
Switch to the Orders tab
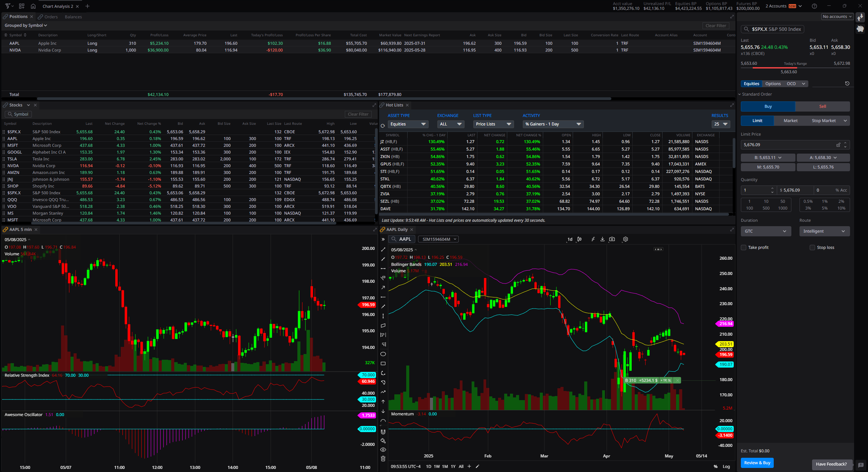(x=51, y=17)
